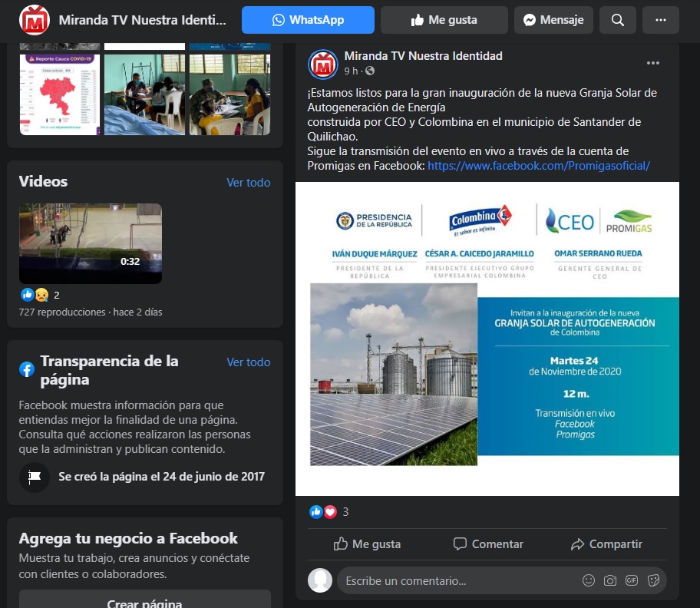Add a GIF to the comment
The image size is (700, 608).
[631, 580]
